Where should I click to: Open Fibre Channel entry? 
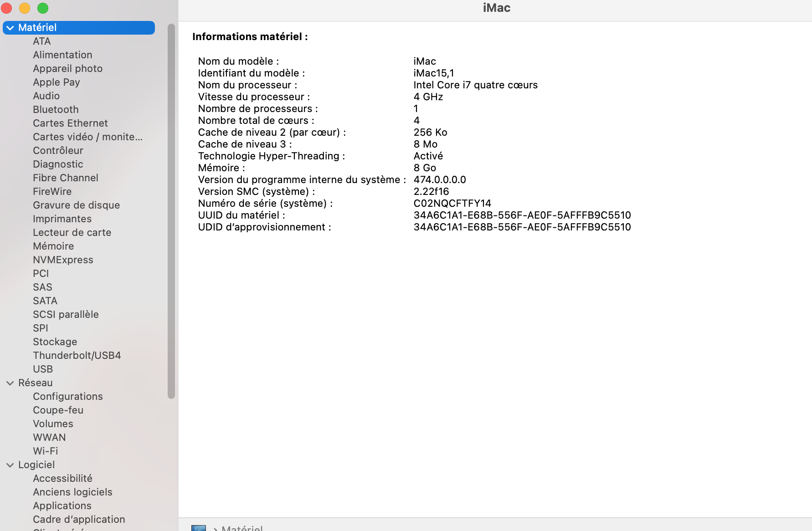click(x=66, y=178)
